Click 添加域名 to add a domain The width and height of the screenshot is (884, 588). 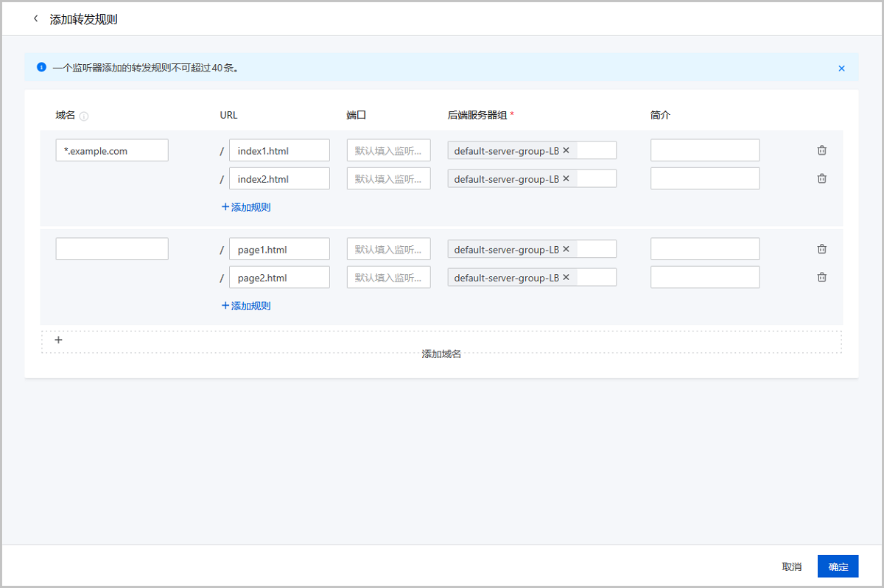pos(441,354)
